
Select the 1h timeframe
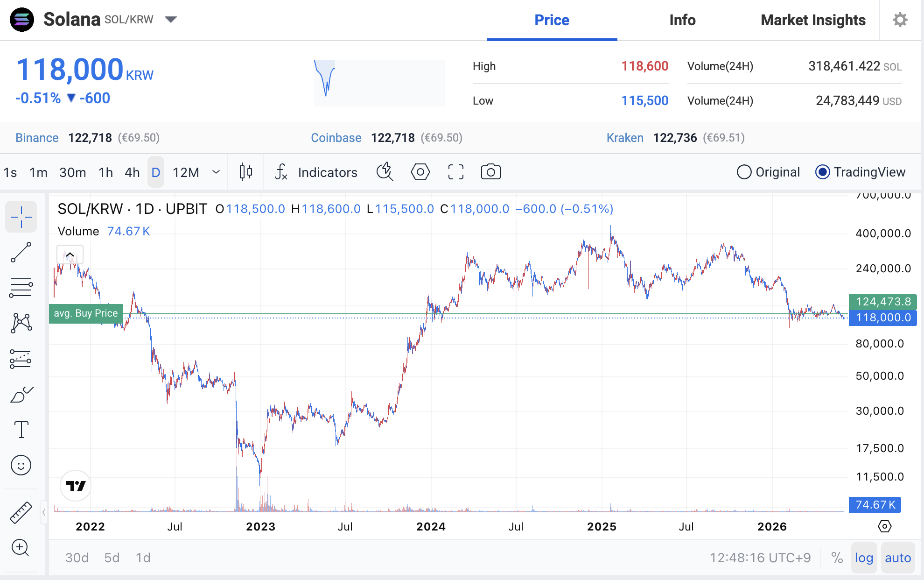tap(105, 172)
